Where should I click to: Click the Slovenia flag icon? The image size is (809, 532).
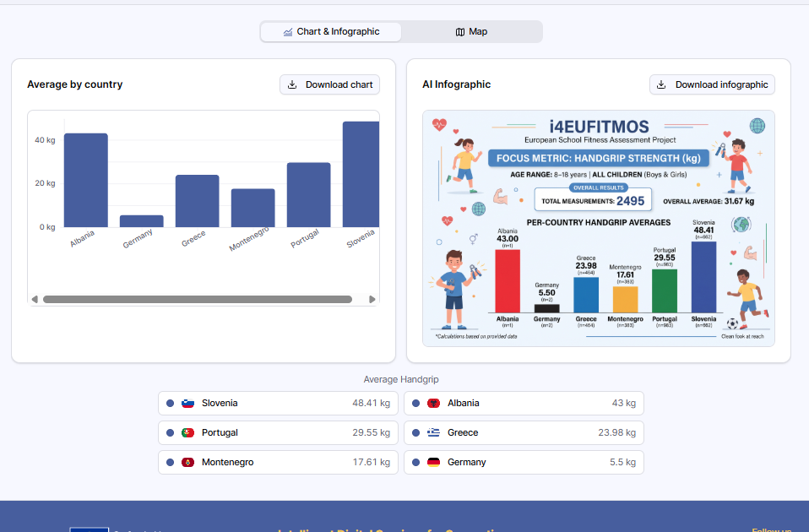pos(187,404)
